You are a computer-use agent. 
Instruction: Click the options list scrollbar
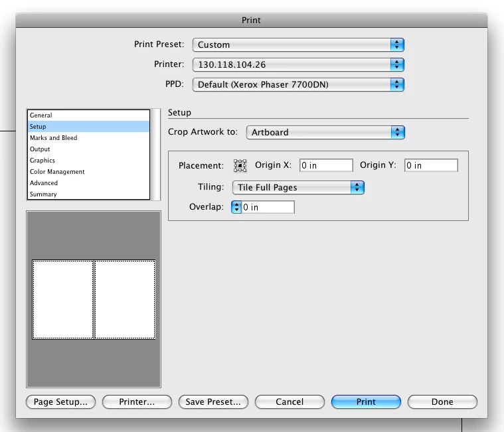click(x=155, y=155)
